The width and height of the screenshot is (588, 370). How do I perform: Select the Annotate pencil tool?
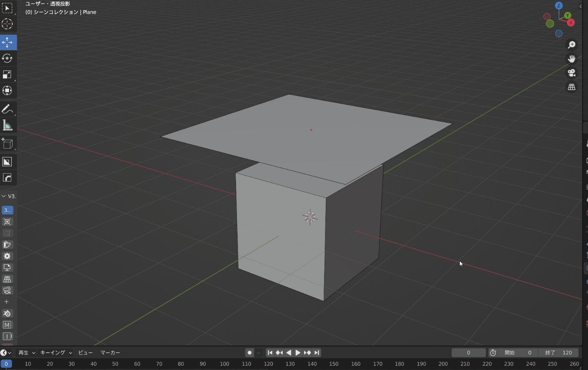pyautogui.click(x=7, y=109)
